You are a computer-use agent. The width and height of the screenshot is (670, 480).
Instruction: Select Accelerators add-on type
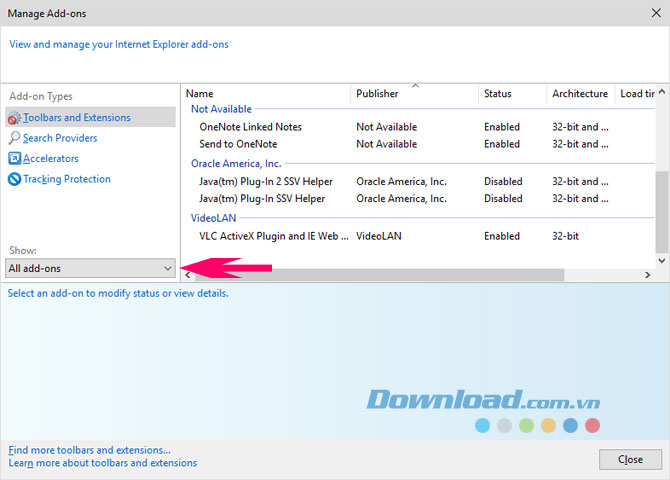[50, 159]
